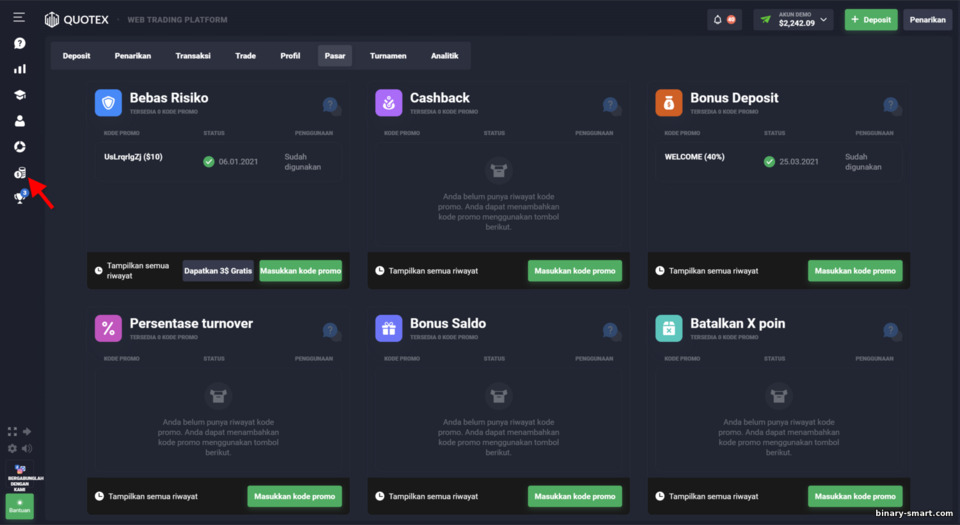960x525 pixels.
Task: Show all history in Bebas Risiko card
Action: [132, 270]
